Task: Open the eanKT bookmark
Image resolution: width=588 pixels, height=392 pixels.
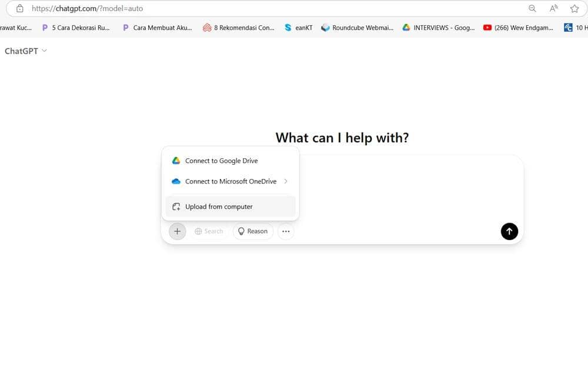Action: point(298,28)
